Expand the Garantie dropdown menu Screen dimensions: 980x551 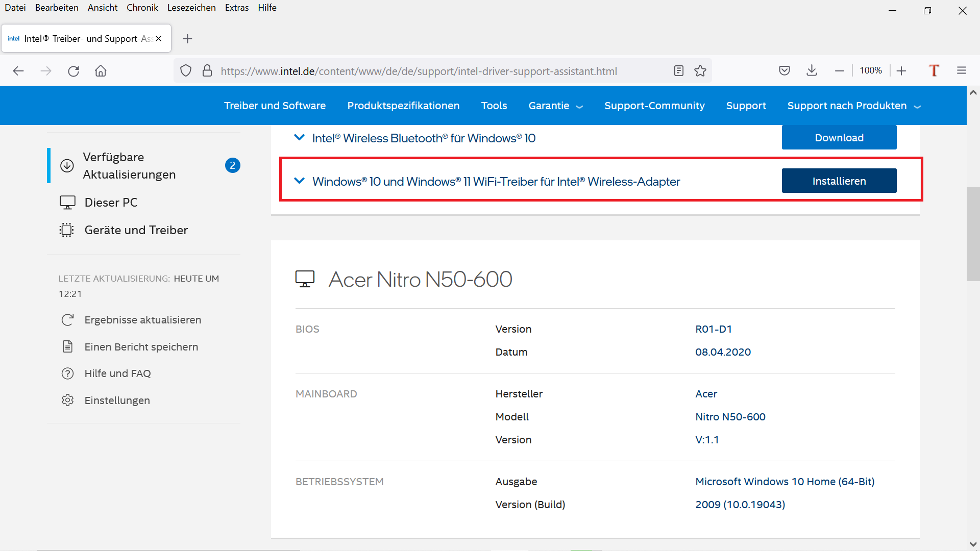555,106
